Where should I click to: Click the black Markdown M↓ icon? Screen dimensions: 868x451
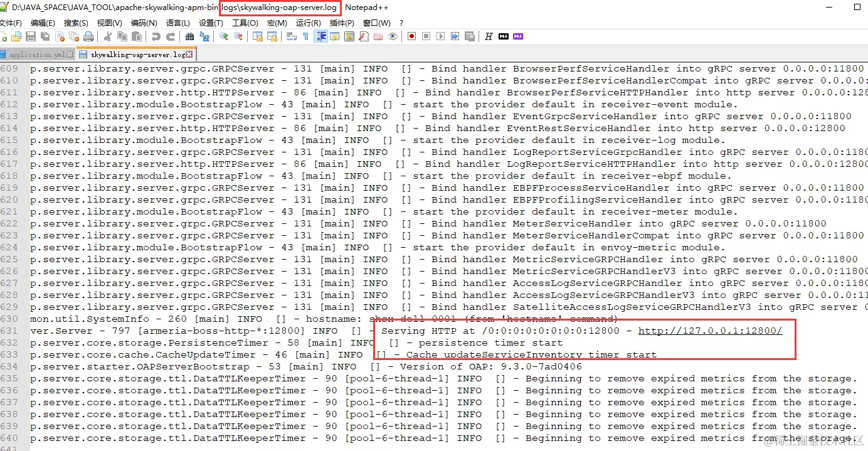(x=504, y=36)
